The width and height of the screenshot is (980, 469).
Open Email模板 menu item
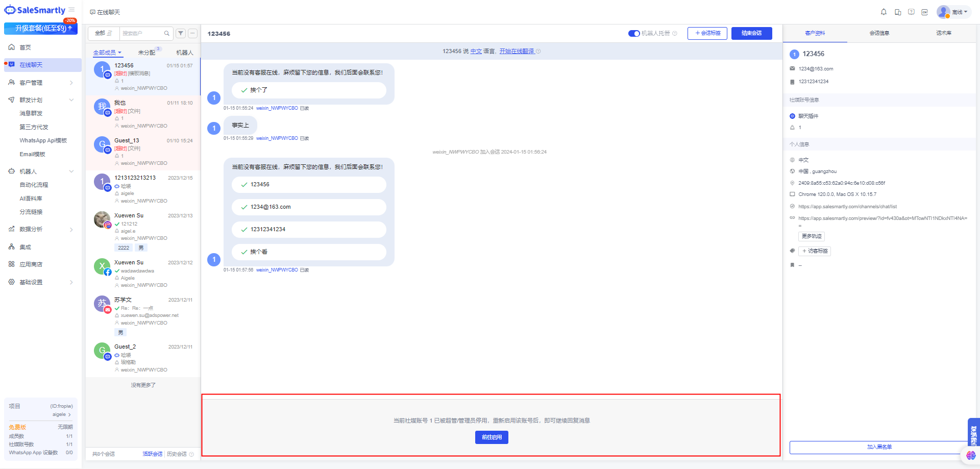[32, 154]
